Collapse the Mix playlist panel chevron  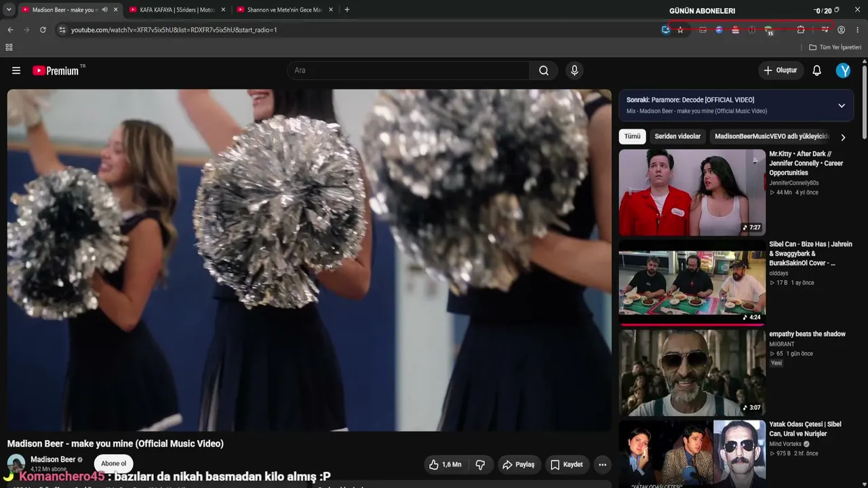click(x=842, y=106)
